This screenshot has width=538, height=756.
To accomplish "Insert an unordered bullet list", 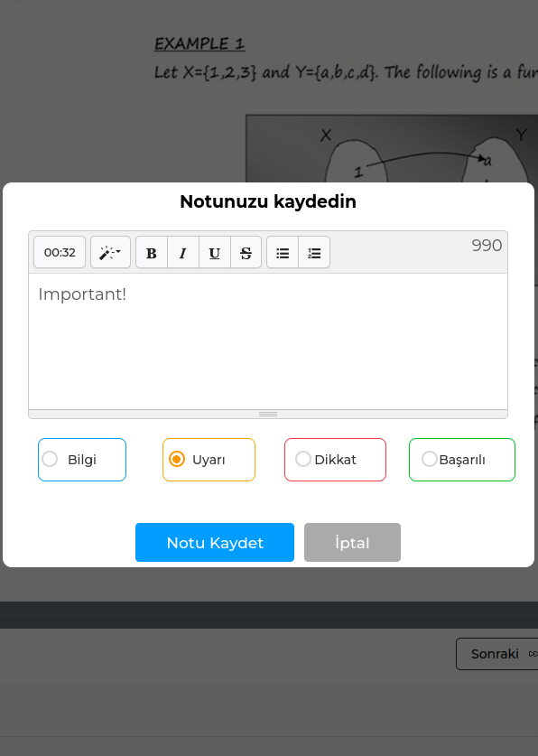I will coord(283,252).
